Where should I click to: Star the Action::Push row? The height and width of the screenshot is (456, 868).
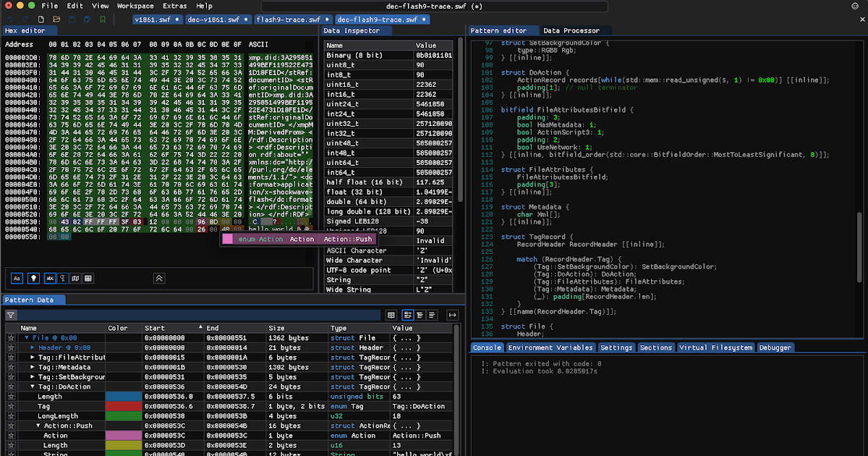[11, 426]
